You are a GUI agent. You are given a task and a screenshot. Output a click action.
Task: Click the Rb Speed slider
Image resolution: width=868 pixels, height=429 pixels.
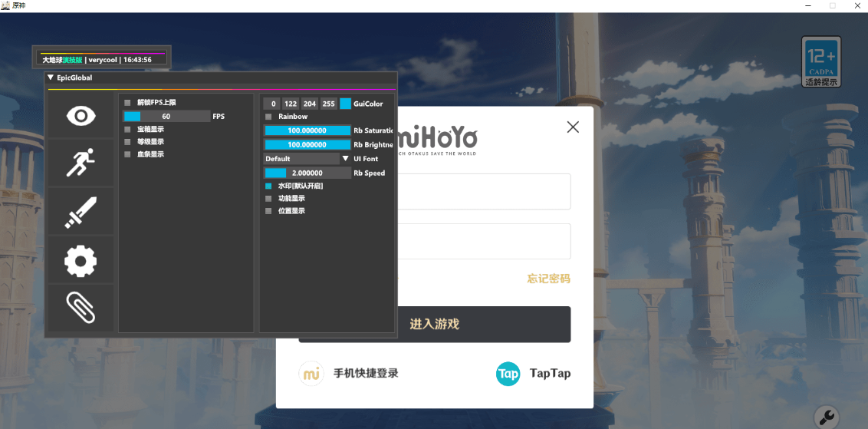tap(307, 173)
